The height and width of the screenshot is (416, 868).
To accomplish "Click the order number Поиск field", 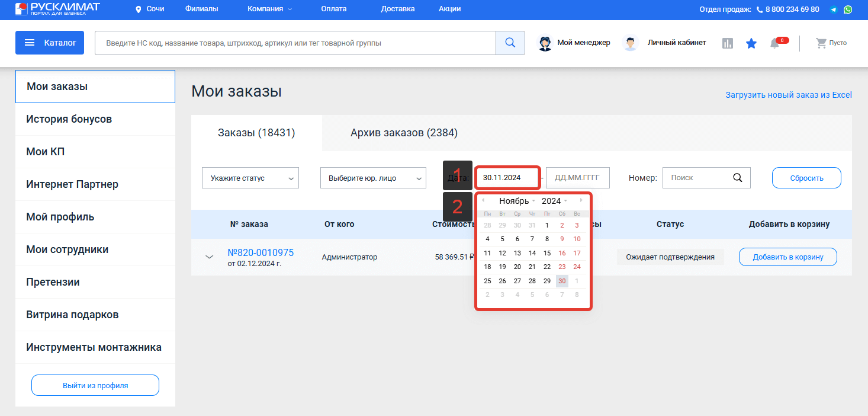I will 697,178.
